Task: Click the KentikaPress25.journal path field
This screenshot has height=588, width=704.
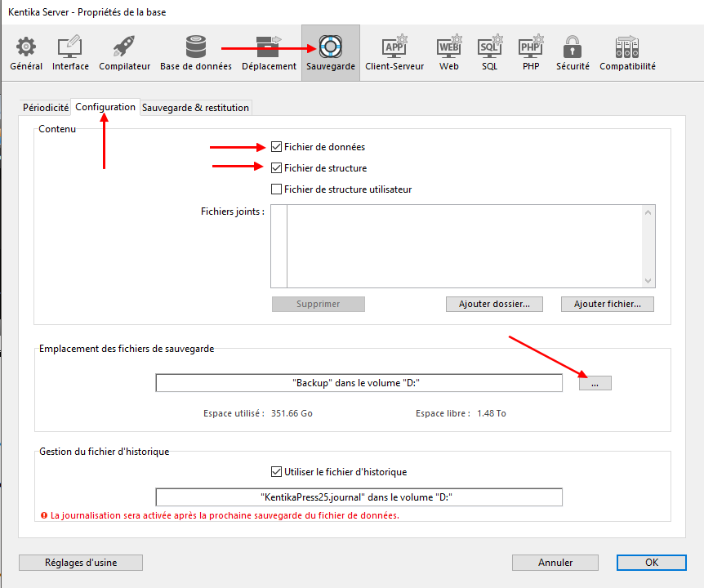Action: (359, 497)
